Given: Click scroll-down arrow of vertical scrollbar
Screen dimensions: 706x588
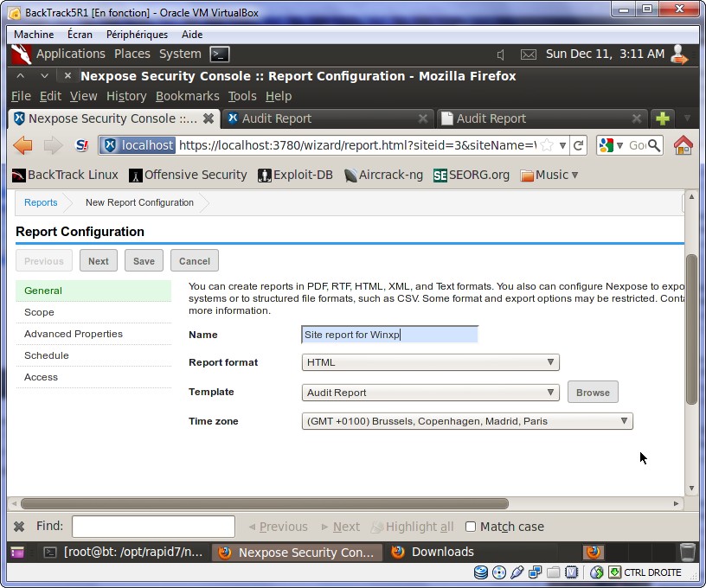Looking at the screenshot, I should tap(691, 489).
